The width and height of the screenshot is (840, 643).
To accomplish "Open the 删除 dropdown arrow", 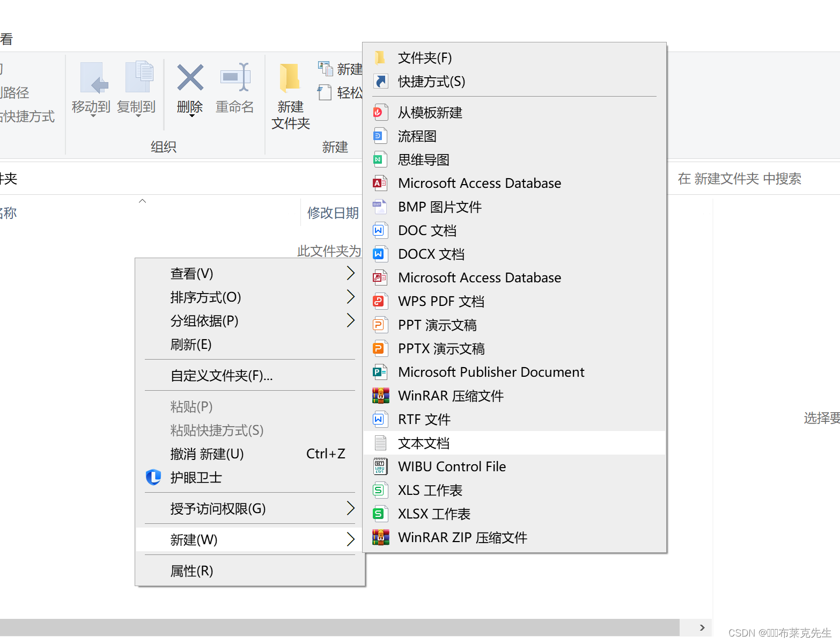I will (191, 116).
